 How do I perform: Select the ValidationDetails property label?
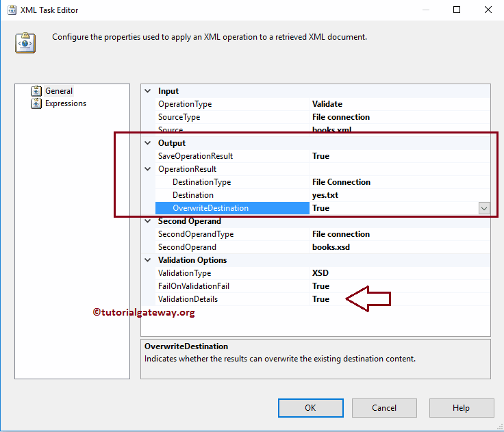[188, 299]
